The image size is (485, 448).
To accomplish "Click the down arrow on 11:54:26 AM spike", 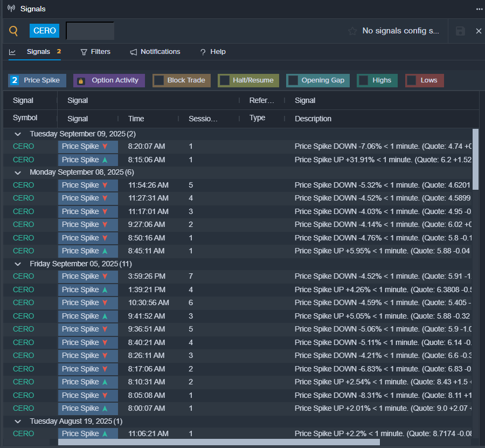I will tap(105, 185).
